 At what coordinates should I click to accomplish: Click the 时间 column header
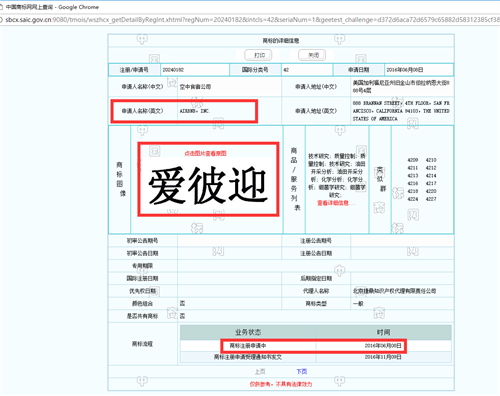pyautogui.click(x=383, y=332)
